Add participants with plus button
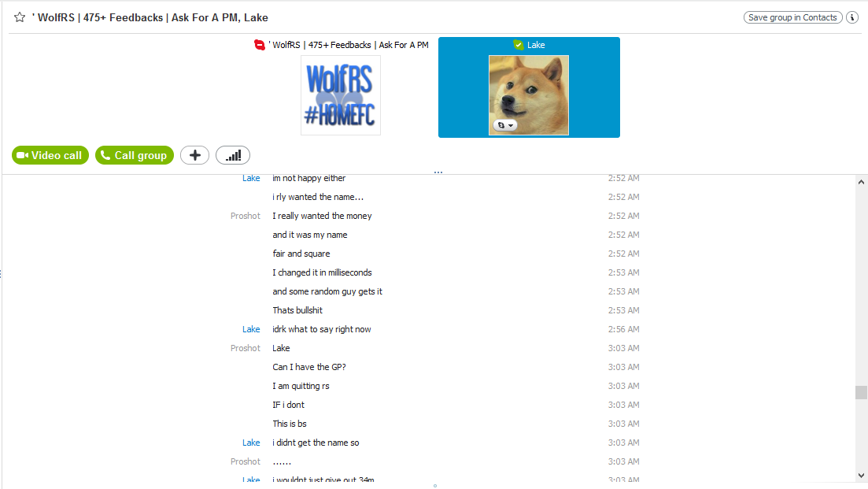 pyautogui.click(x=195, y=156)
